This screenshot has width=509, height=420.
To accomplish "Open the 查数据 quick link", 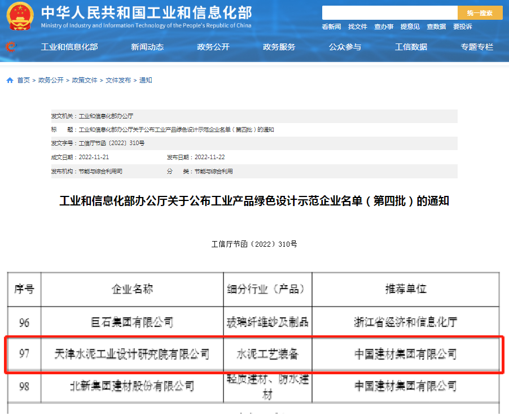I will [x=437, y=27].
